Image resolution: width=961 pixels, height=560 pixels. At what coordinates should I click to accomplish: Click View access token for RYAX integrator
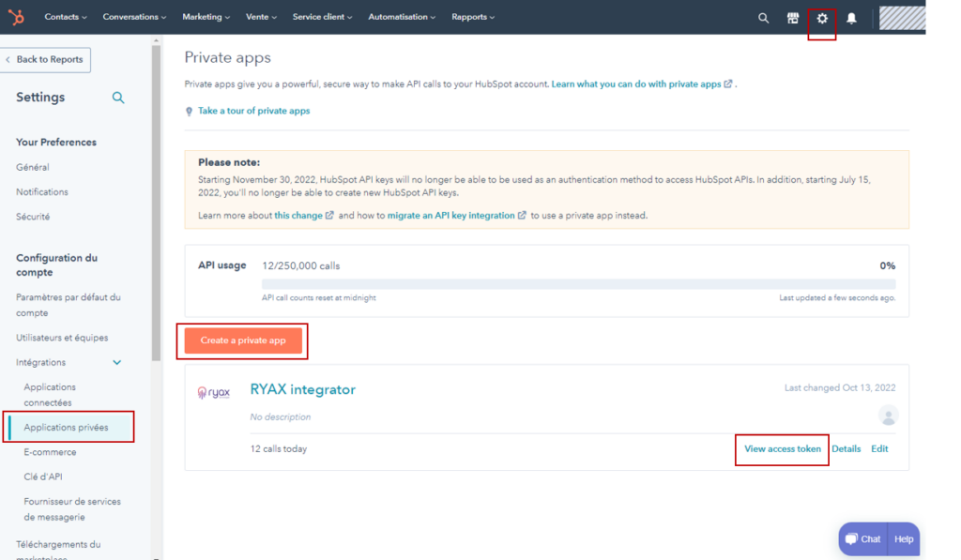click(x=782, y=448)
